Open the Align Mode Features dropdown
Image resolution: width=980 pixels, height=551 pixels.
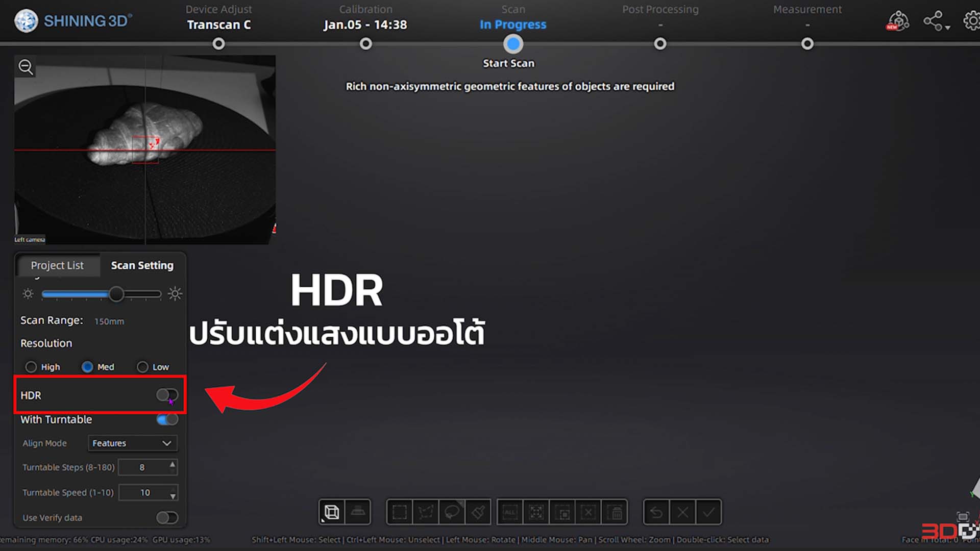(x=132, y=443)
